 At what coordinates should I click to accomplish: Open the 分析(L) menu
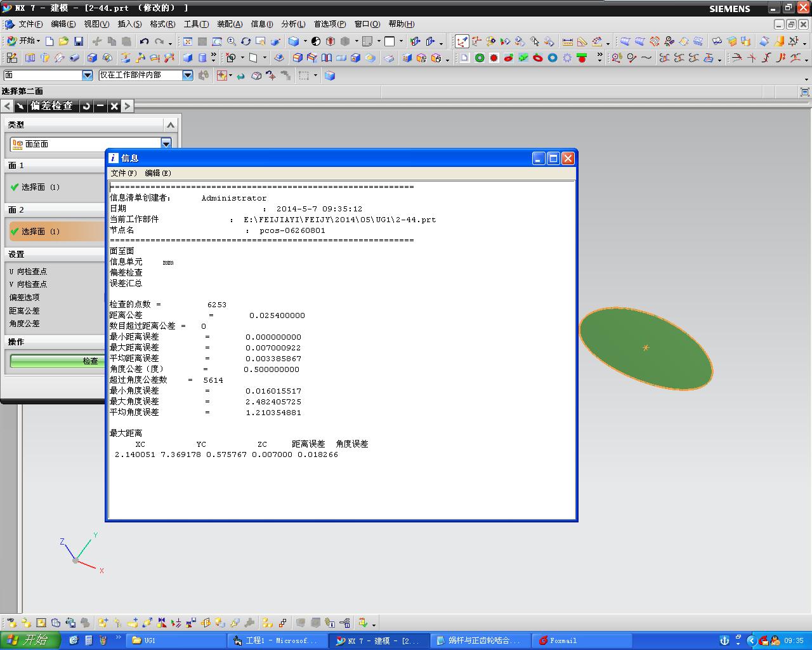(292, 24)
